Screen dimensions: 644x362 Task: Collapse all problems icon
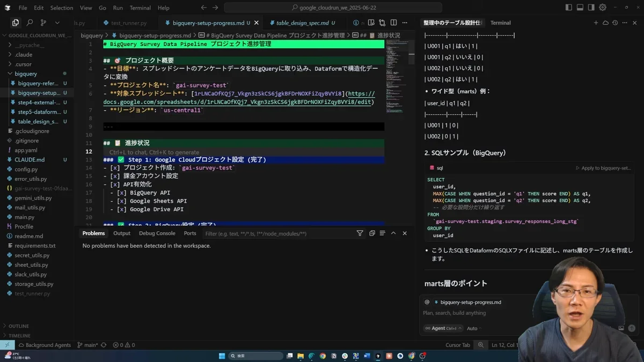(371, 233)
